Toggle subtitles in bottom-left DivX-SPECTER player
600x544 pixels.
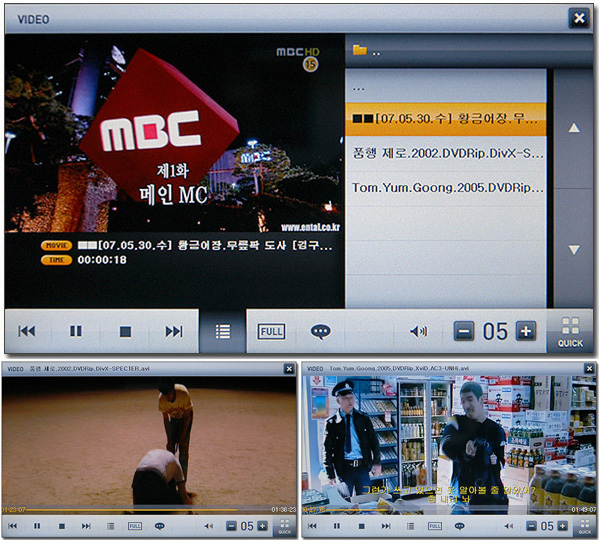[x=160, y=526]
